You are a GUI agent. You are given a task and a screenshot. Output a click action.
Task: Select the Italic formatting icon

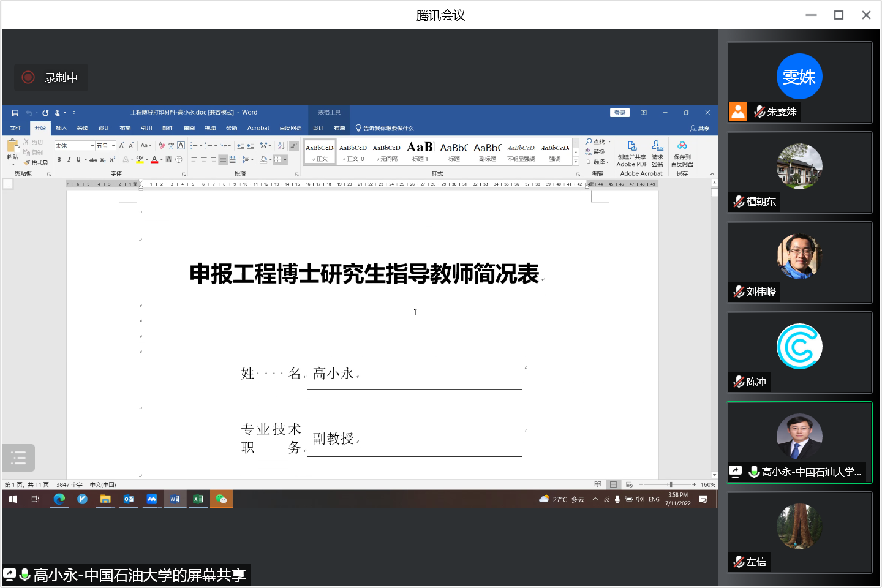(x=69, y=159)
